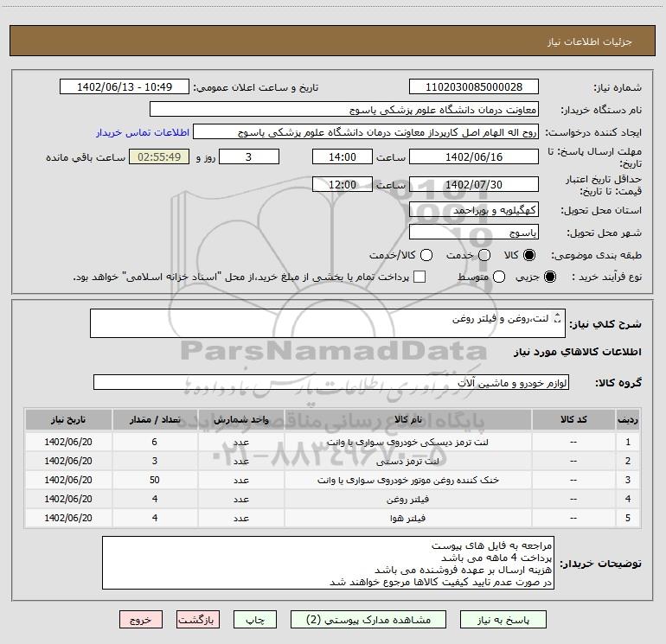Click the remaining days field showing 3
This screenshot has height=644, width=666.
249,156
